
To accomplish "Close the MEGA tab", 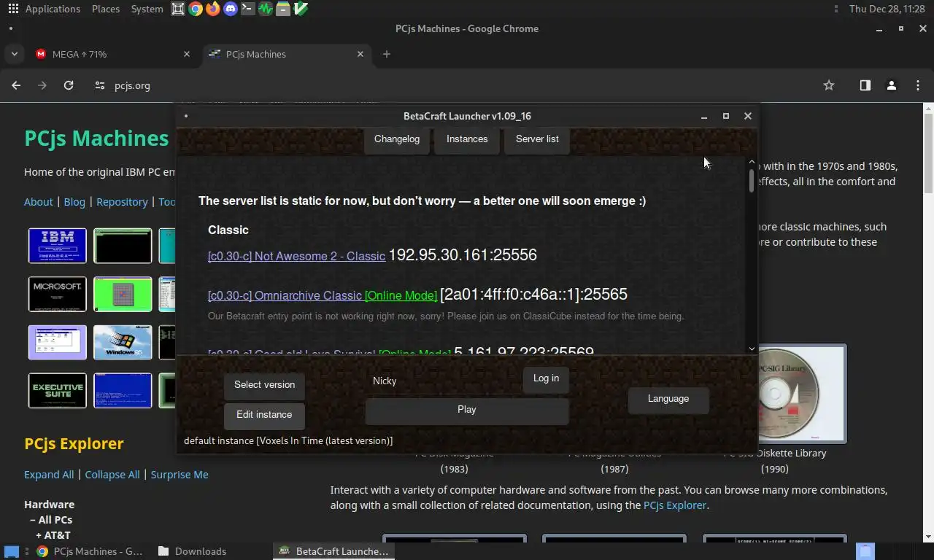I will point(187,54).
